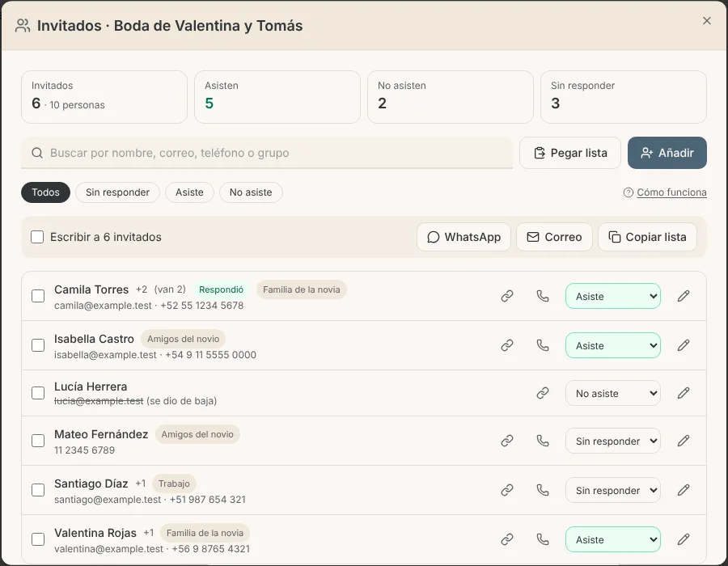Click the 'Pegar lista' button

pyautogui.click(x=570, y=153)
